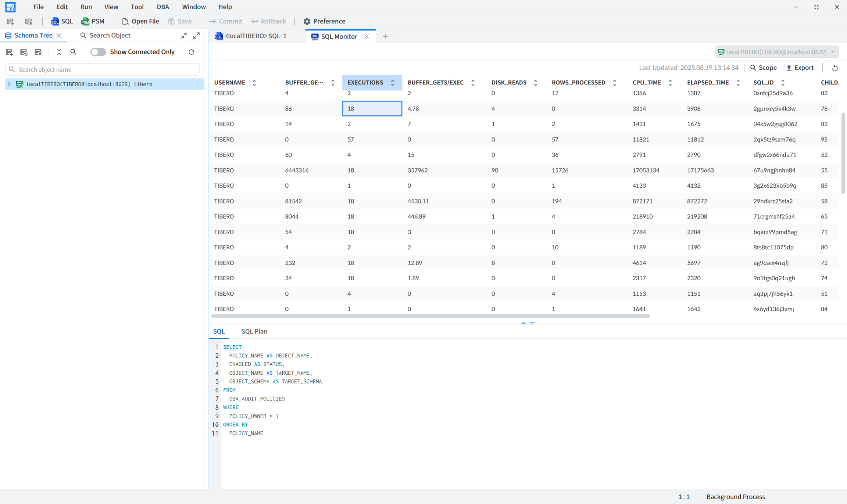Click the search icon in Schema Tree toolbar

(73, 52)
